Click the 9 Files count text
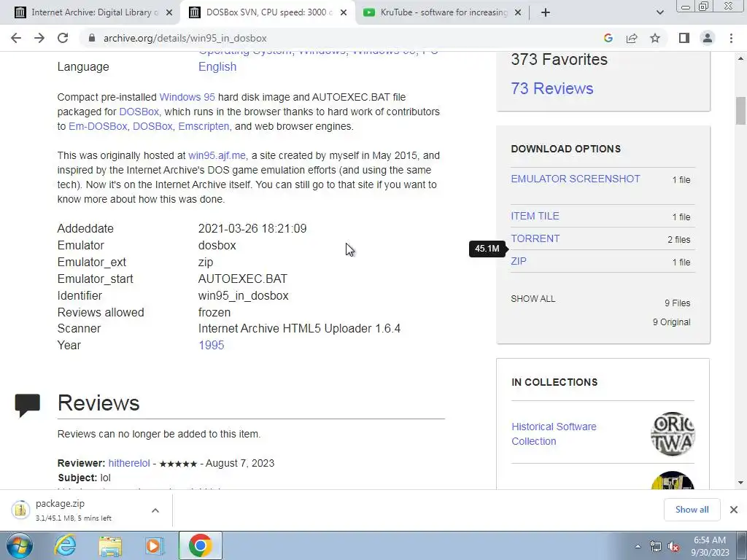Image resolution: width=747 pixels, height=560 pixels. [x=678, y=303]
